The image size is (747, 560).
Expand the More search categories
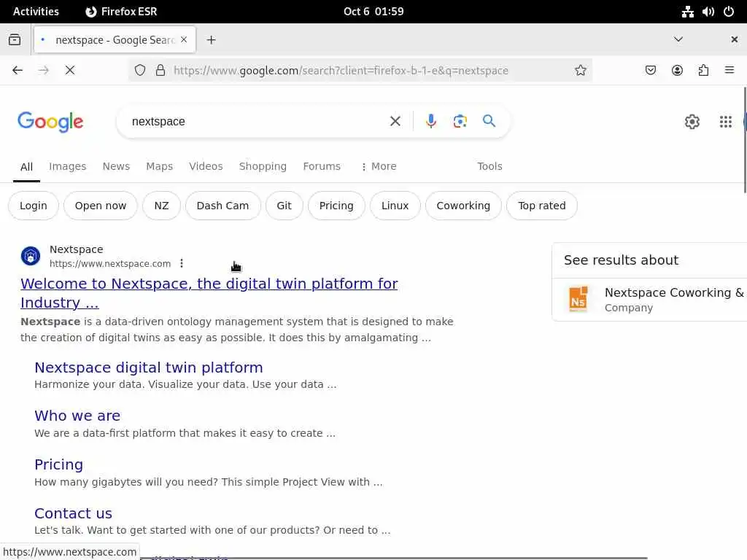[x=379, y=167]
